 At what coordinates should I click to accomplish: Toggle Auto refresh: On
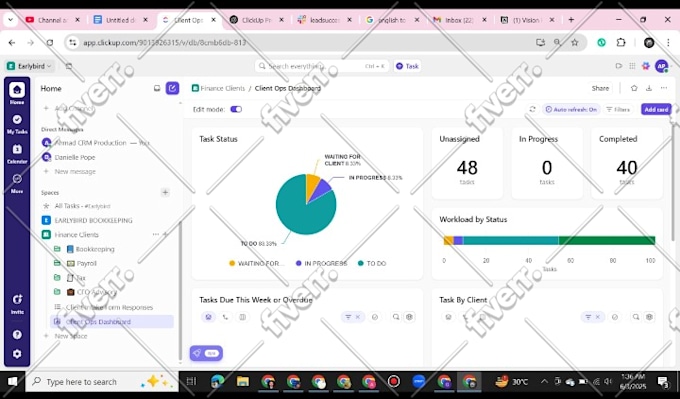coord(571,109)
